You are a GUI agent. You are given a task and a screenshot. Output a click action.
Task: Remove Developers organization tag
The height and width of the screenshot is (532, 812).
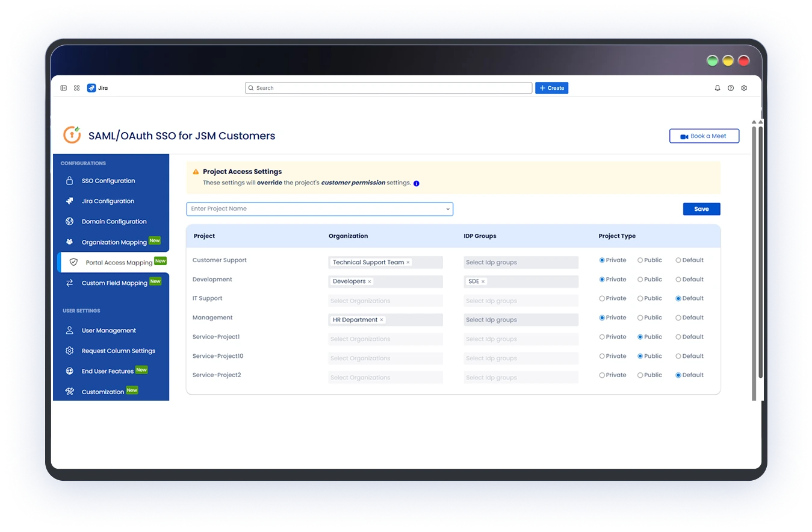click(370, 282)
